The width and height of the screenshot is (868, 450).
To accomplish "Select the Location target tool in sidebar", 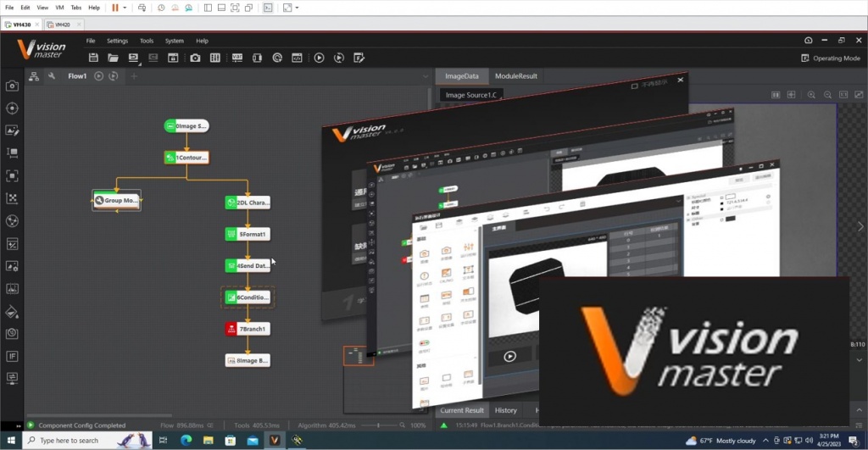I will [x=12, y=108].
